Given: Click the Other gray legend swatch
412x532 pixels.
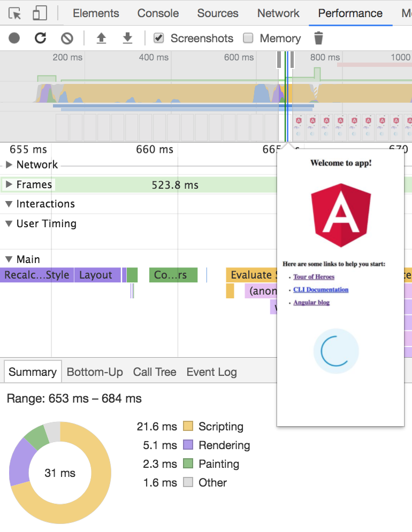Looking at the screenshot, I should 188,482.
